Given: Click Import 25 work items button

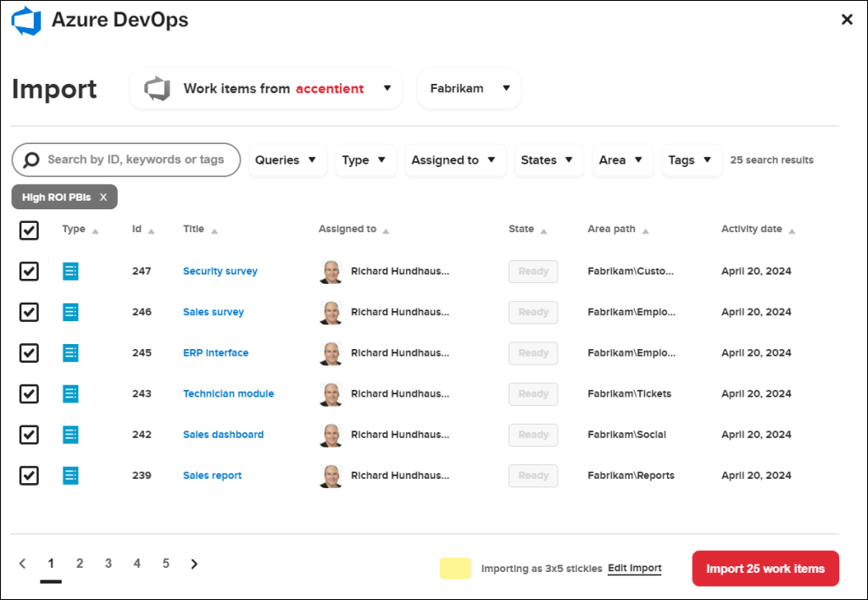Looking at the screenshot, I should pyautogui.click(x=765, y=569).
